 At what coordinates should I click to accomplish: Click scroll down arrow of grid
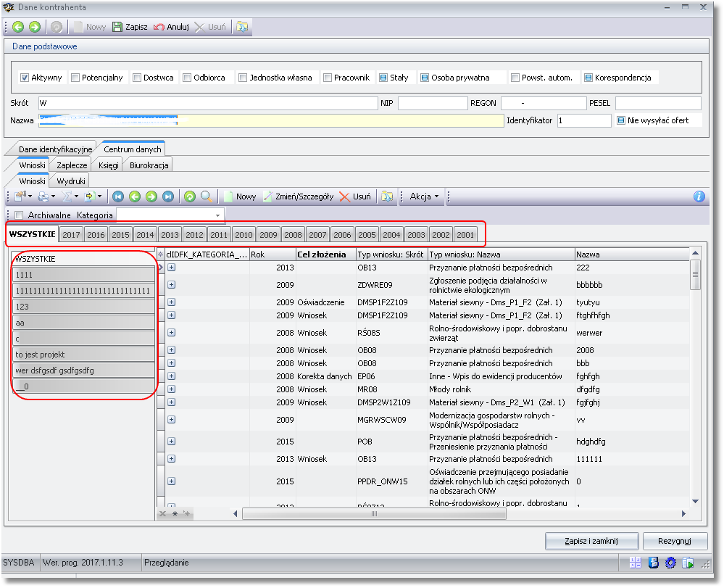click(695, 502)
